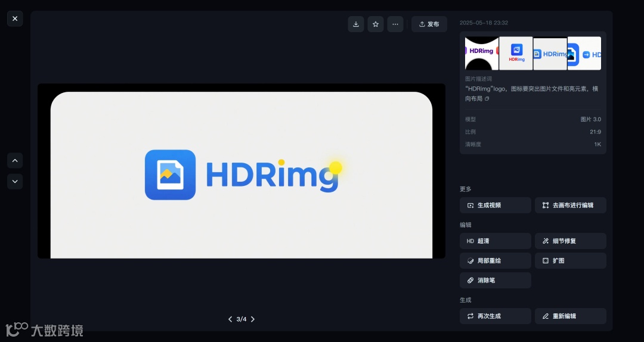Click 去画布进行编辑 edit on canvas button
Screen dimensions: 644x342
point(571,206)
